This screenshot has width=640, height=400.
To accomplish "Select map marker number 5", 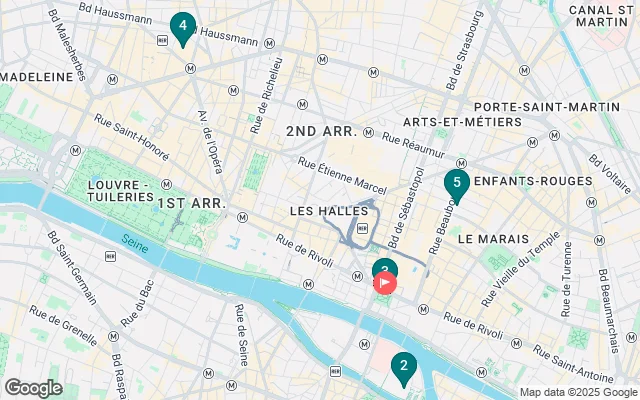I will [x=457, y=185].
